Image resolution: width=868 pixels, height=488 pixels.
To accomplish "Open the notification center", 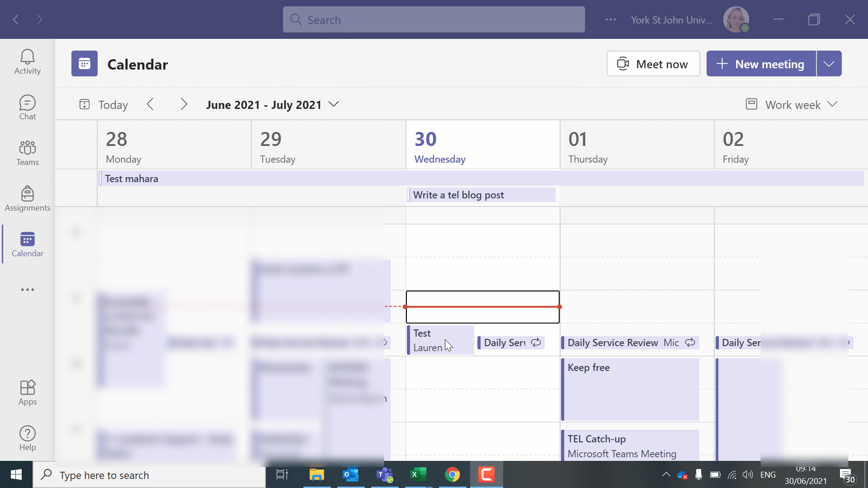I will coord(848,475).
